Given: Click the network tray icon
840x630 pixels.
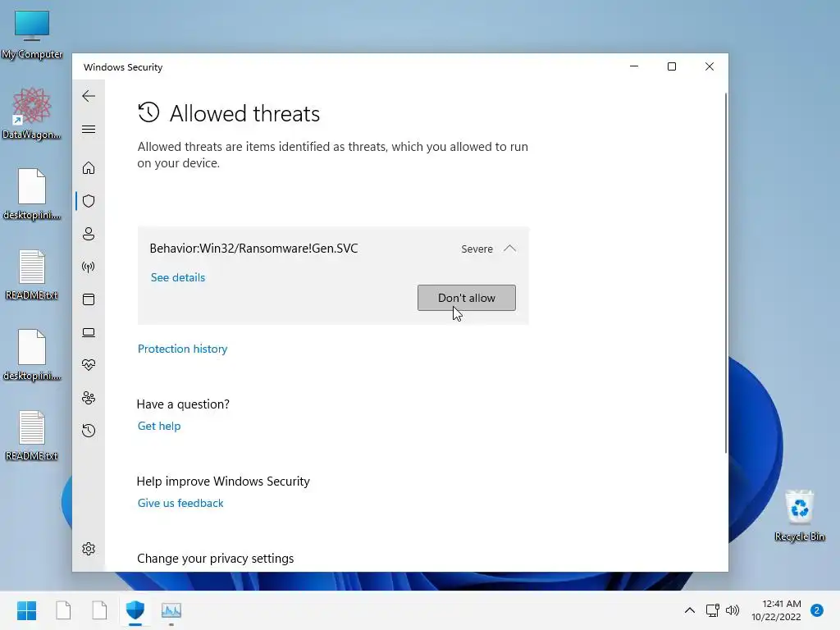Looking at the screenshot, I should [713, 610].
